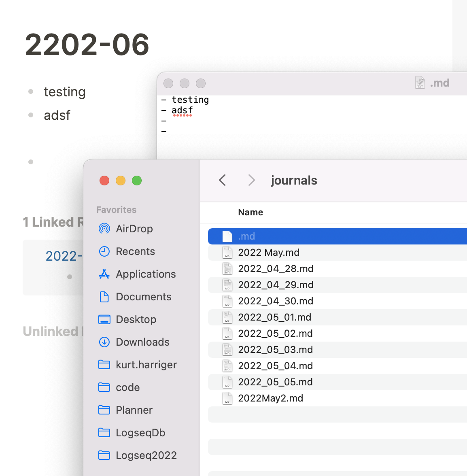Viewport: 467px width, 476px height.
Task: Click file icon of 2022_04_29.md
Action: point(227,285)
